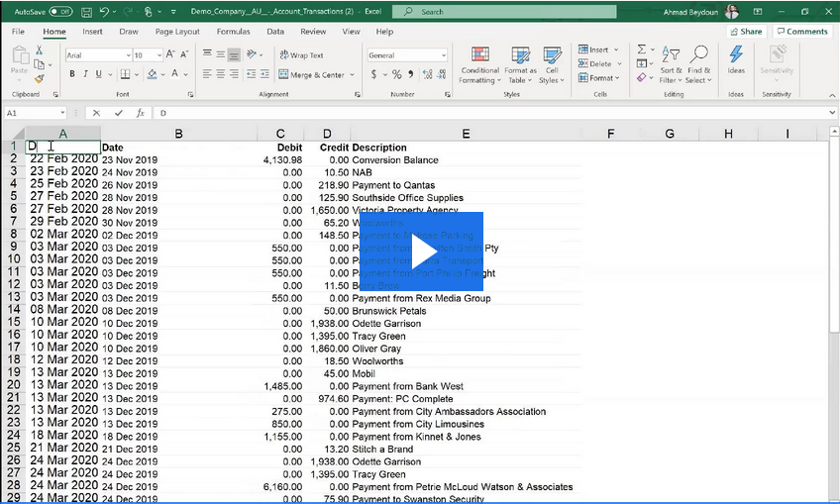Save the workbook with the Save icon

point(86,11)
